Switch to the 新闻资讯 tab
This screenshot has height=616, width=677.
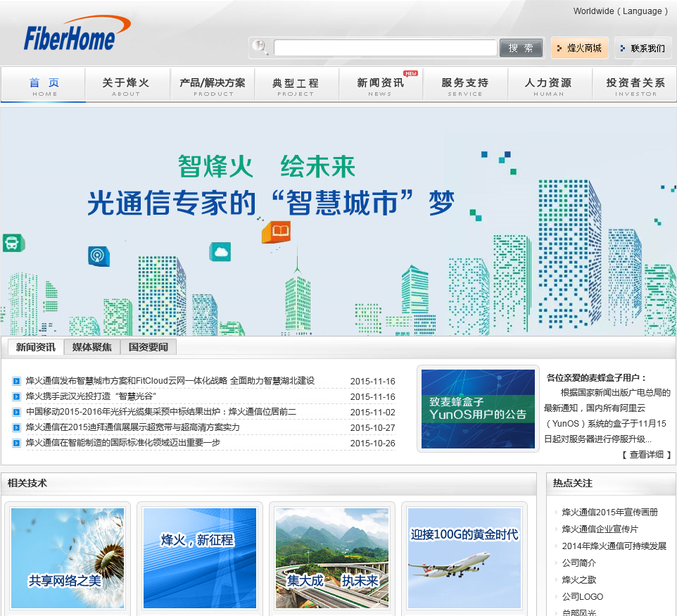[36, 347]
